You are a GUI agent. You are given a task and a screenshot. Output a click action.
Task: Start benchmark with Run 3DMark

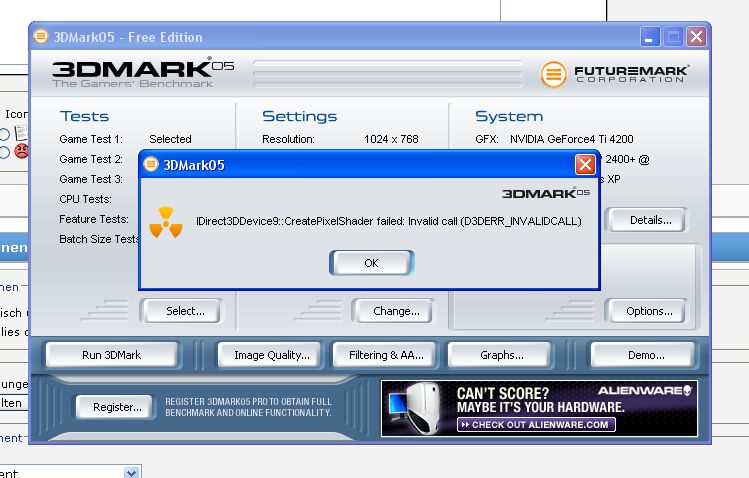pyautogui.click(x=112, y=355)
